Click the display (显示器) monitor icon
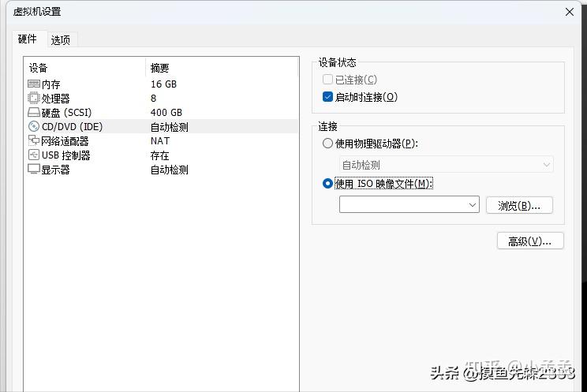Screen dimensions: 587x392 (x=34, y=170)
